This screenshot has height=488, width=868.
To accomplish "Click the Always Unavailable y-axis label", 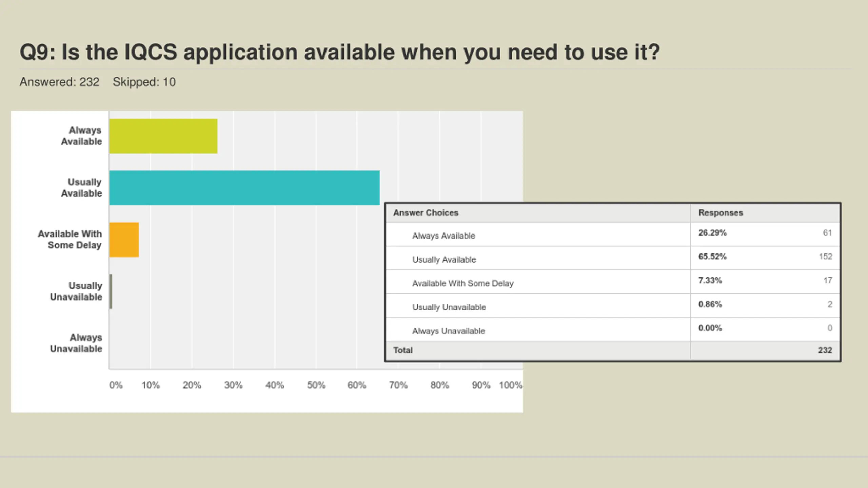I will tap(76, 343).
